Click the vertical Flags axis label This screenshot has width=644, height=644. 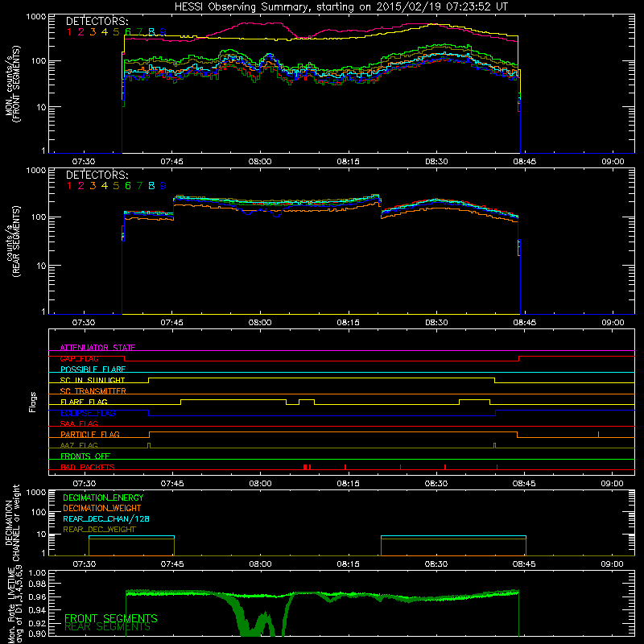coord(33,402)
